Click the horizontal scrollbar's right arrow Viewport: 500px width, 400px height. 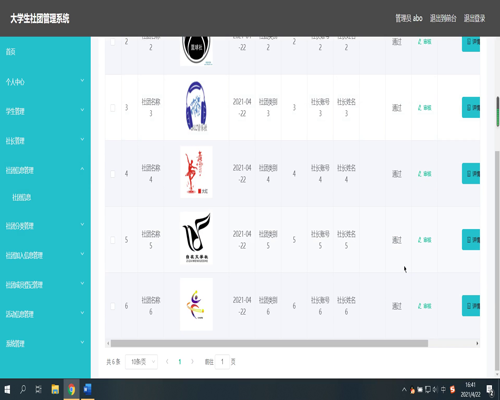click(477, 343)
